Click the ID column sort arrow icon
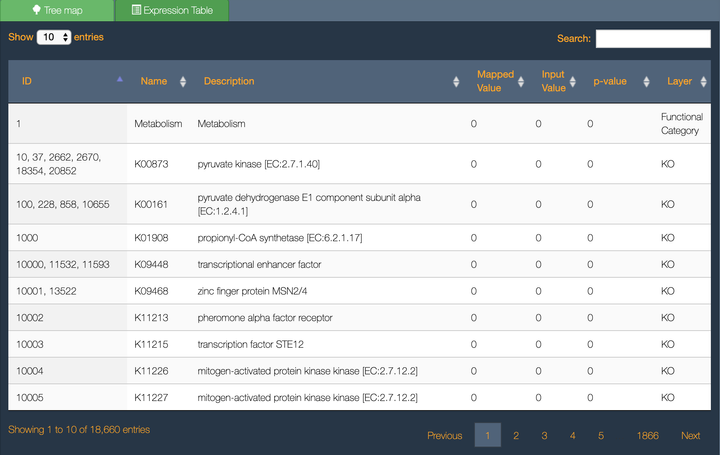This screenshot has width=720, height=455. [120, 78]
